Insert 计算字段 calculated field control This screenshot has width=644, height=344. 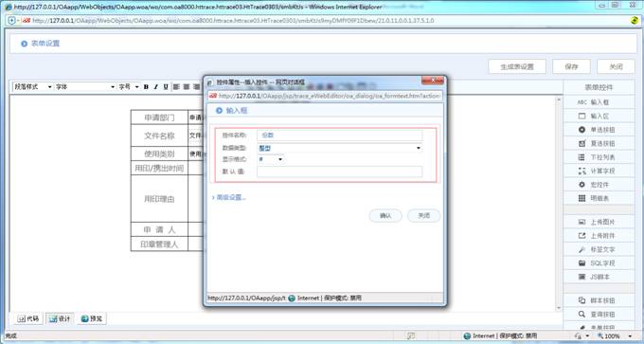click(x=599, y=171)
